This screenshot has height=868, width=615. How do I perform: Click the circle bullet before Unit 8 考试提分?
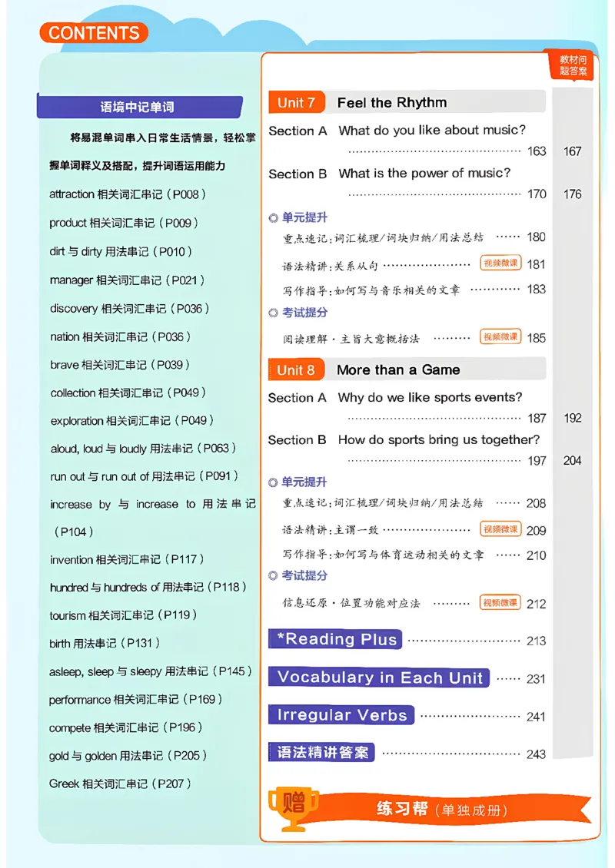click(273, 576)
